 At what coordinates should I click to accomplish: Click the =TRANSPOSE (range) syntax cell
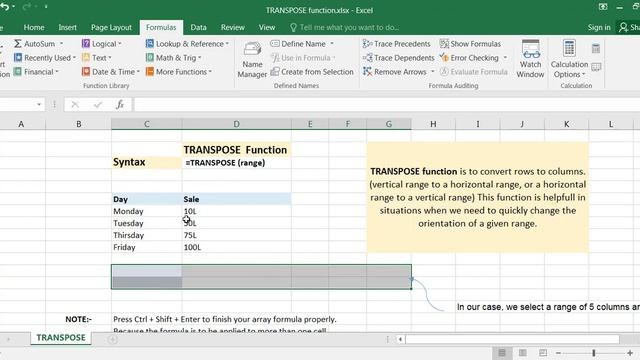coord(236,162)
